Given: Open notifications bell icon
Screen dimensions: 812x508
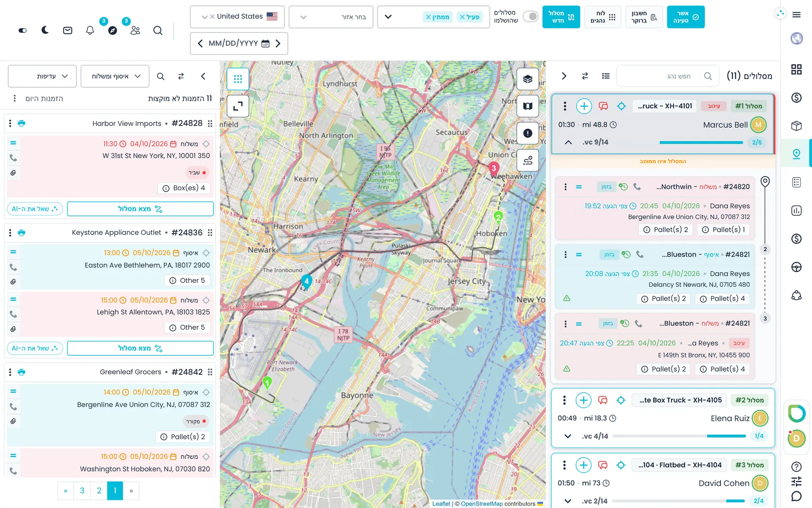Looking at the screenshot, I should tap(90, 30).
